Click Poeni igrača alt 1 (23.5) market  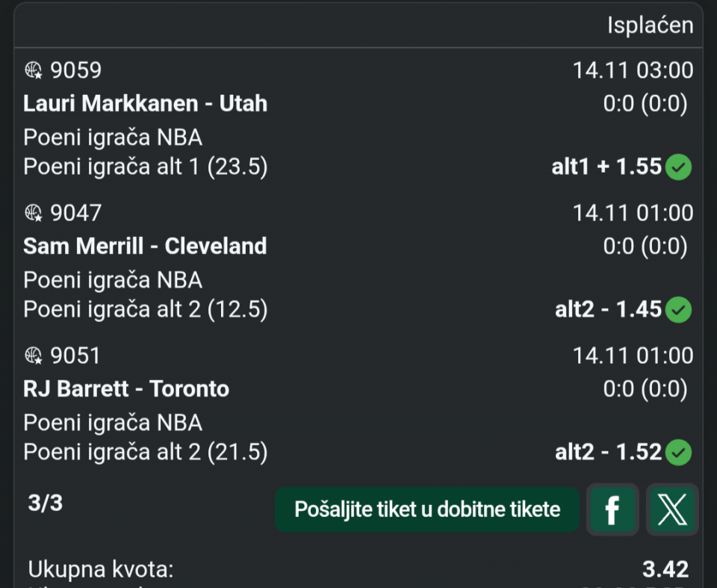pos(145,167)
